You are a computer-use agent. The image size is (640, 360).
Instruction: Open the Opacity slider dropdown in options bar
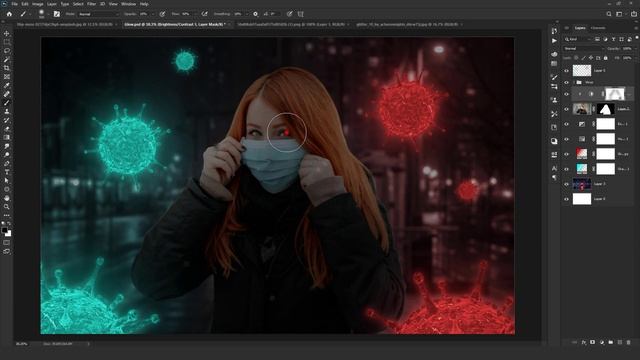153,14
